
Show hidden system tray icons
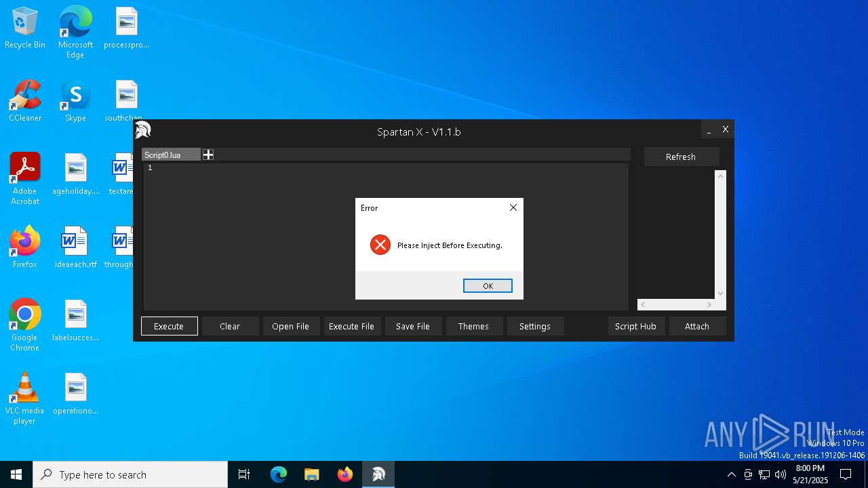pyautogui.click(x=731, y=474)
